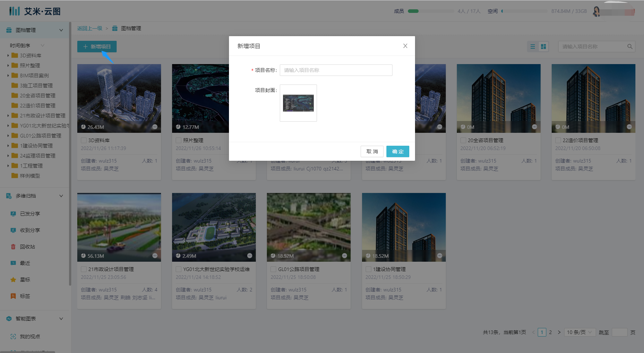
Task: Click the user avatar in header
Action: 596,11
